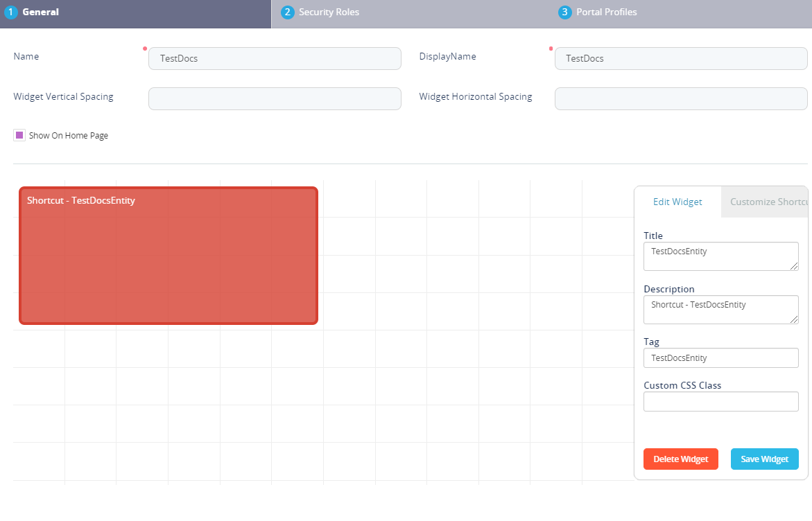Switch to the Security Roles tab
812x521 pixels.
tap(329, 12)
